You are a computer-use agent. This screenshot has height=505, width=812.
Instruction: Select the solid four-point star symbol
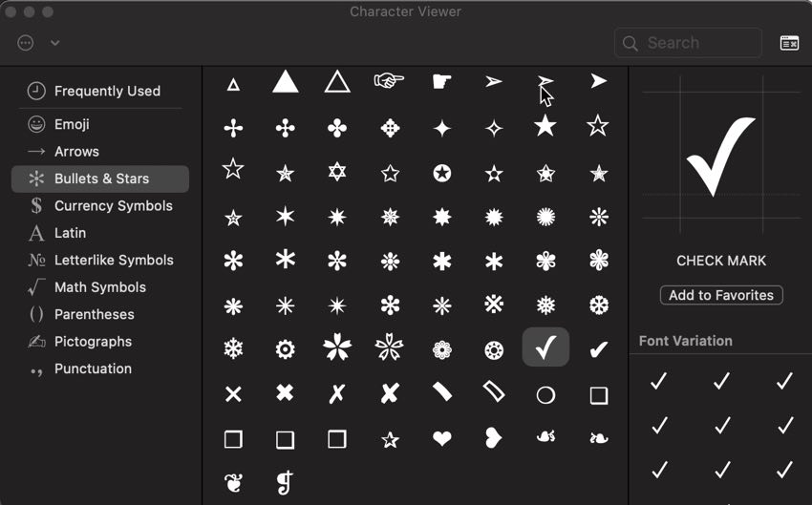click(x=441, y=128)
